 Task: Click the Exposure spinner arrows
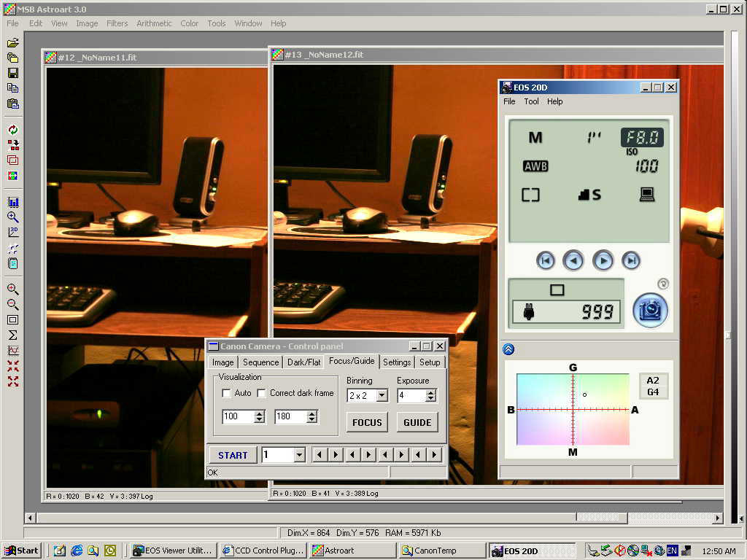pos(430,395)
